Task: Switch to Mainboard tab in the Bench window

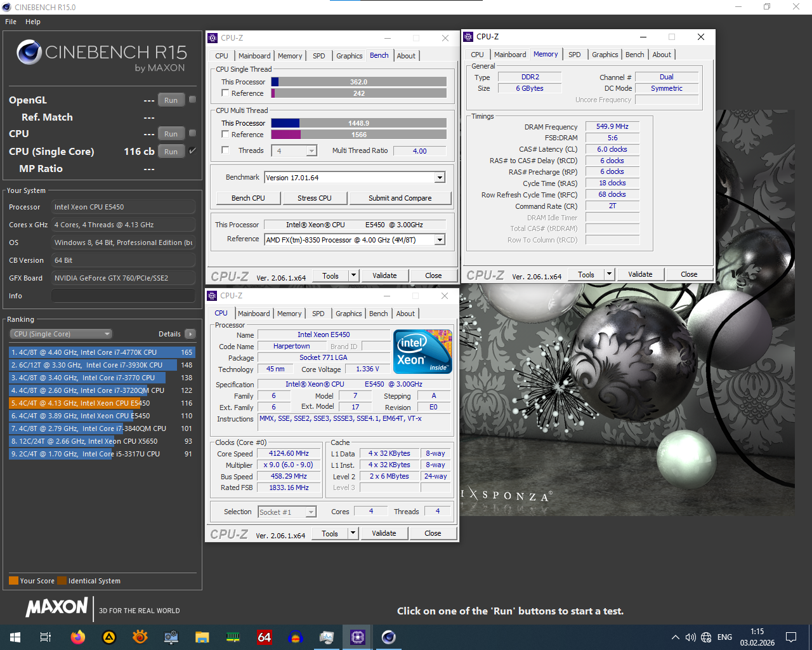Action: click(x=254, y=56)
